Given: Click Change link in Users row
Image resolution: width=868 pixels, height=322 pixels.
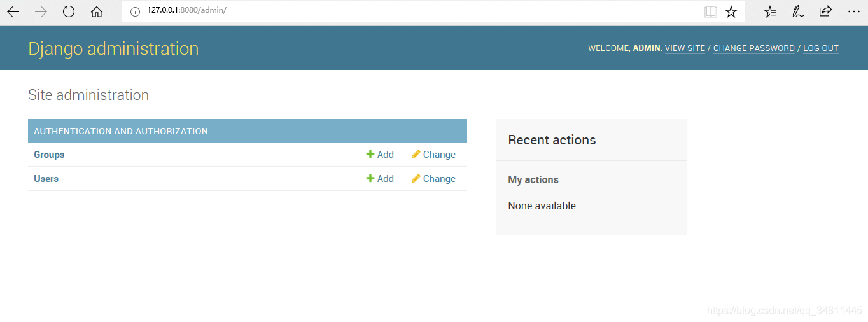Looking at the screenshot, I should click(x=439, y=179).
